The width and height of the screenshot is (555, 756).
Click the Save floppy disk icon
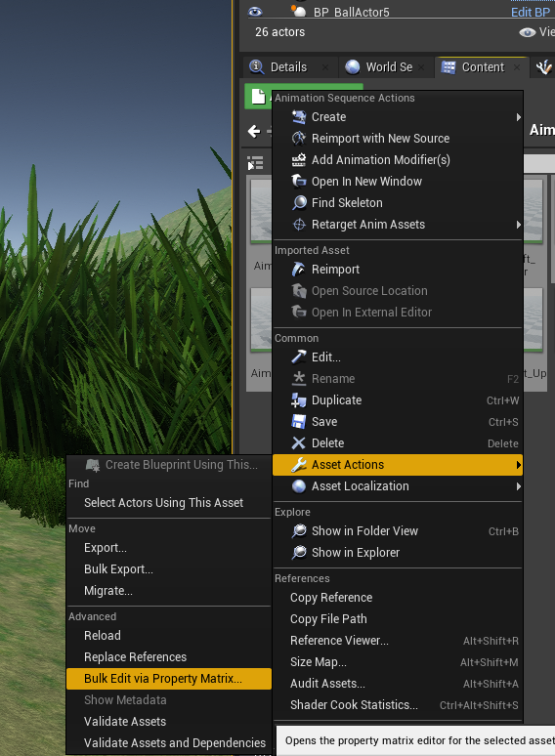299,422
